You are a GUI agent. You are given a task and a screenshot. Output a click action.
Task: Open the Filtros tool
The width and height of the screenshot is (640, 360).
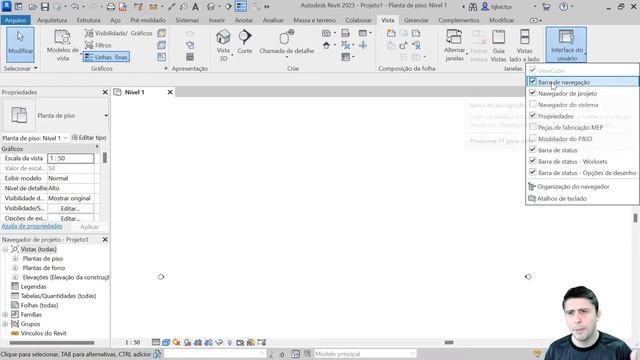98,45
